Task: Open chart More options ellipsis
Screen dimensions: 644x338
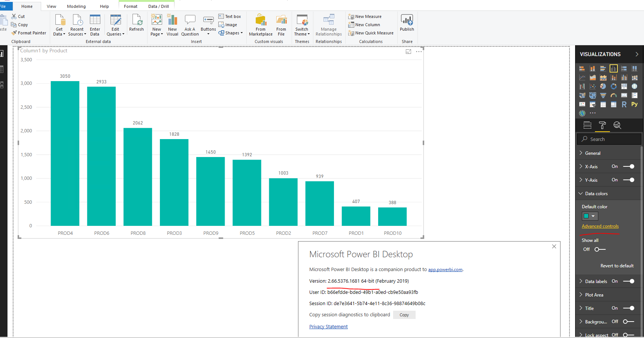Action: (419, 52)
